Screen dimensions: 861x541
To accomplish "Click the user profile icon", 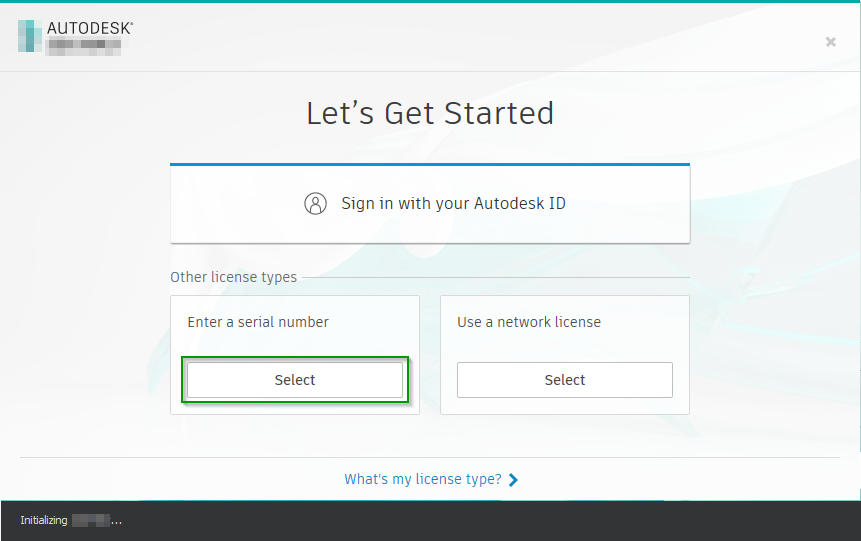I will coord(315,204).
